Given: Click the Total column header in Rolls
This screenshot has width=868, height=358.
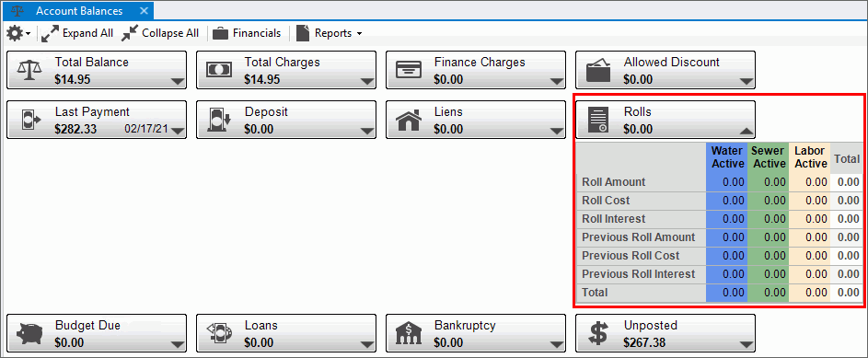Looking at the screenshot, I should pyautogui.click(x=847, y=159).
